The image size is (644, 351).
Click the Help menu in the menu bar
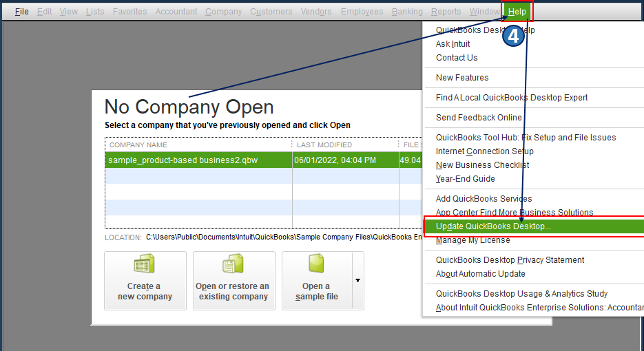pos(517,12)
